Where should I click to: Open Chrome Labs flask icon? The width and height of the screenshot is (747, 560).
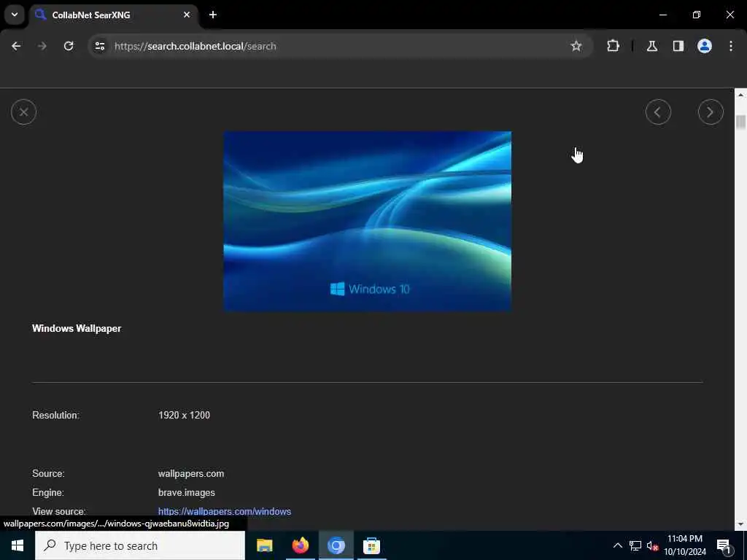[x=651, y=46]
